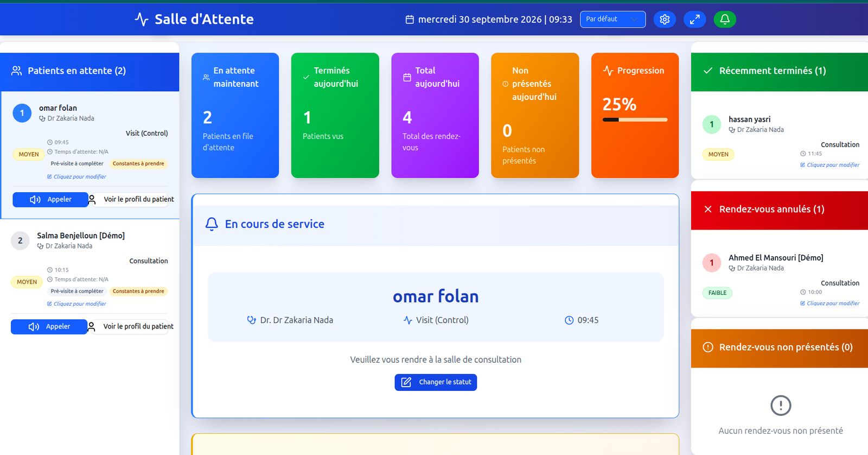Click the clock icon beside 09:45 in service card
868x455 pixels.
pos(569,320)
